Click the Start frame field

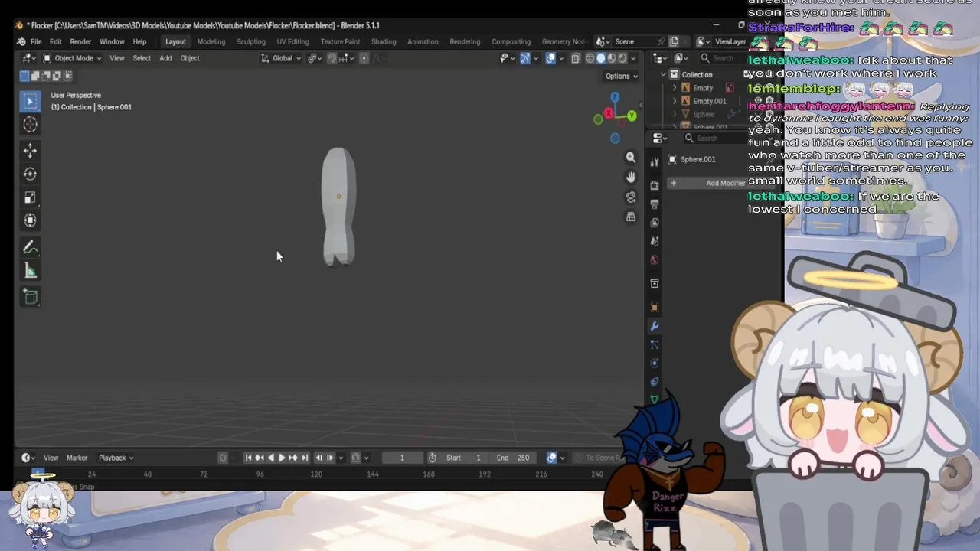(464, 458)
